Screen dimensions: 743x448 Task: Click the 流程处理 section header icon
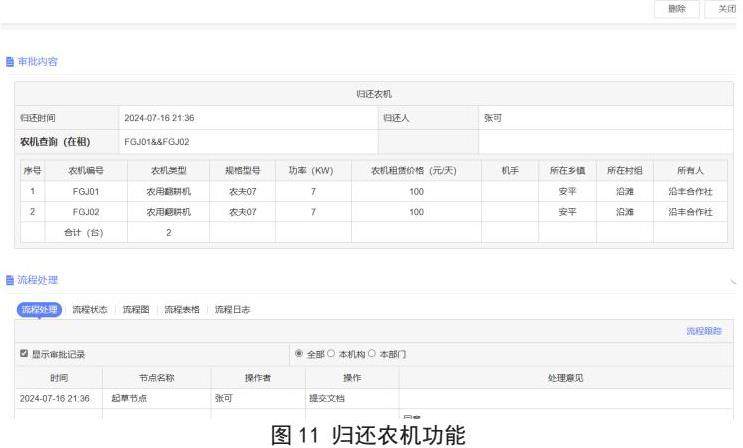(x=10, y=279)
